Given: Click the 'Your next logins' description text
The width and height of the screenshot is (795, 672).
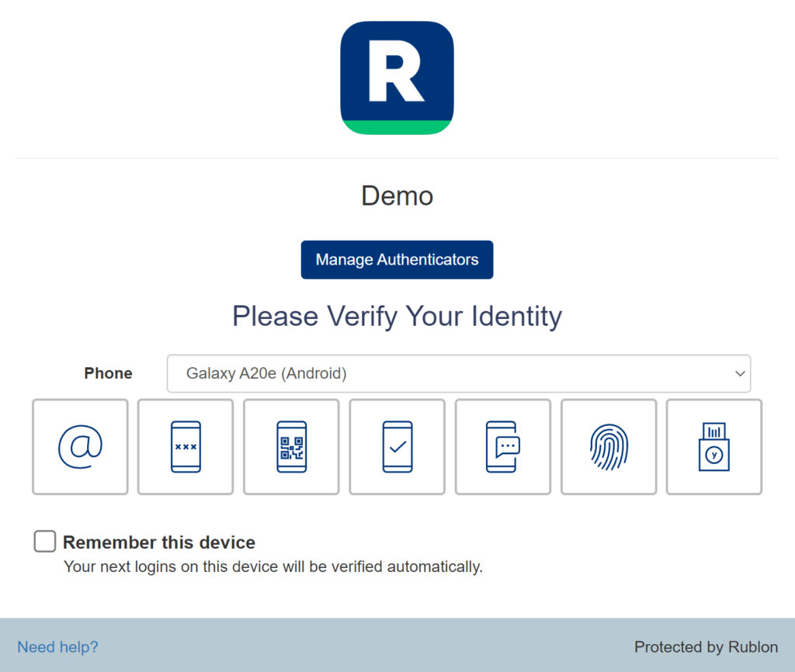Looking at the screenshot, I should pyautogui.click(x=273, y=566).
